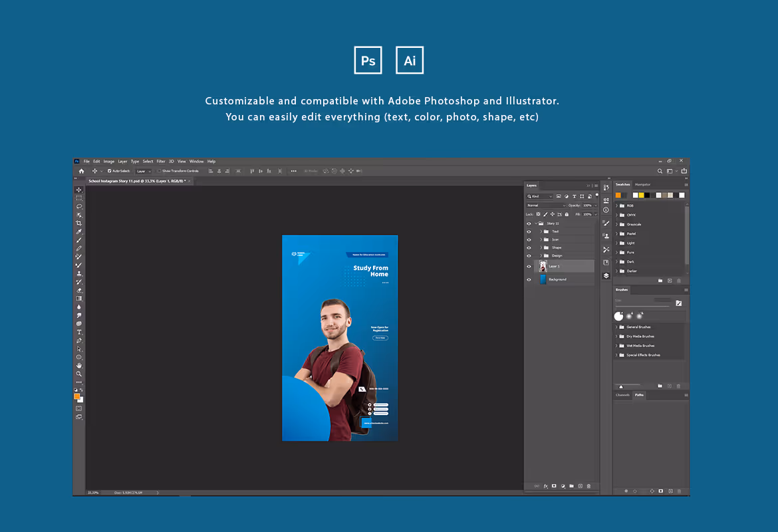Image resolution: width=778 pixels, height=532 pixels.
Task: Hide the Story 11 group
Action: 529,224
